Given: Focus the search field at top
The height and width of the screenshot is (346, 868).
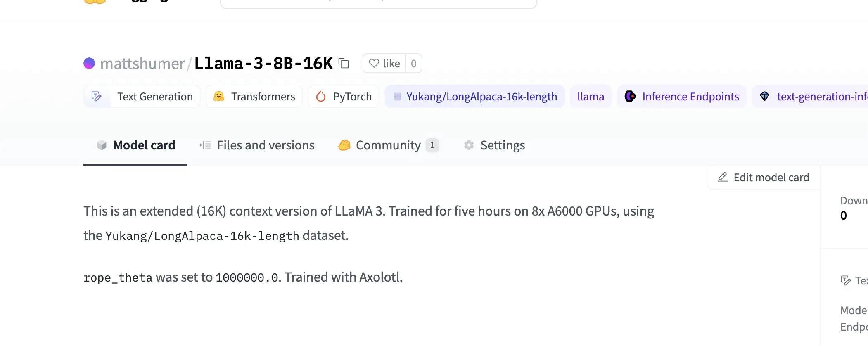Looking at the screenshot, I should [378, 3].
